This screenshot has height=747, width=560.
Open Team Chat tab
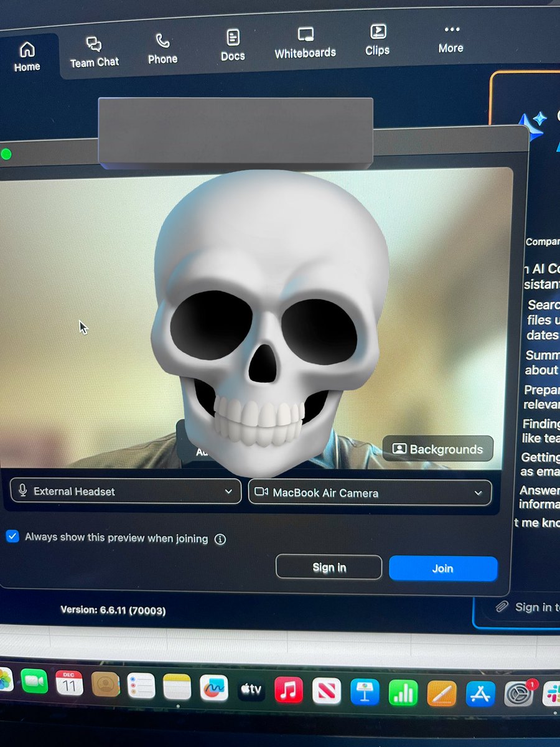pyautogui.click(x=94, y=52)
